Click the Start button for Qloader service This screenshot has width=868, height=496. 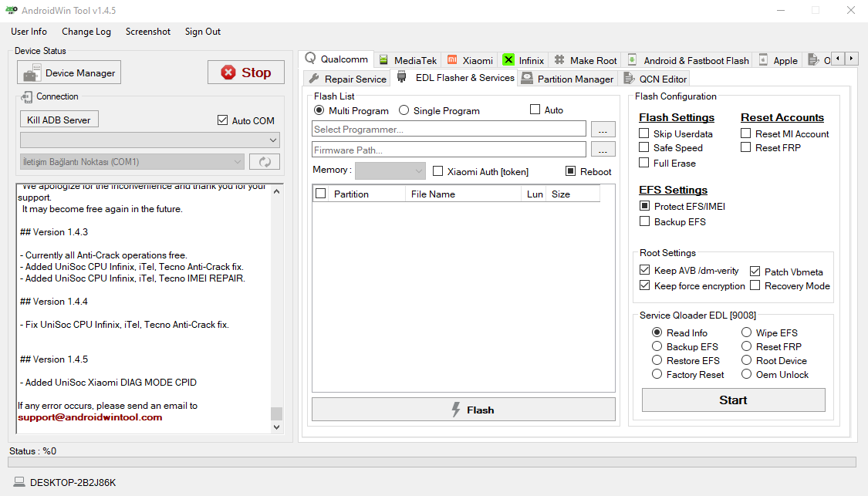[733, 400]
